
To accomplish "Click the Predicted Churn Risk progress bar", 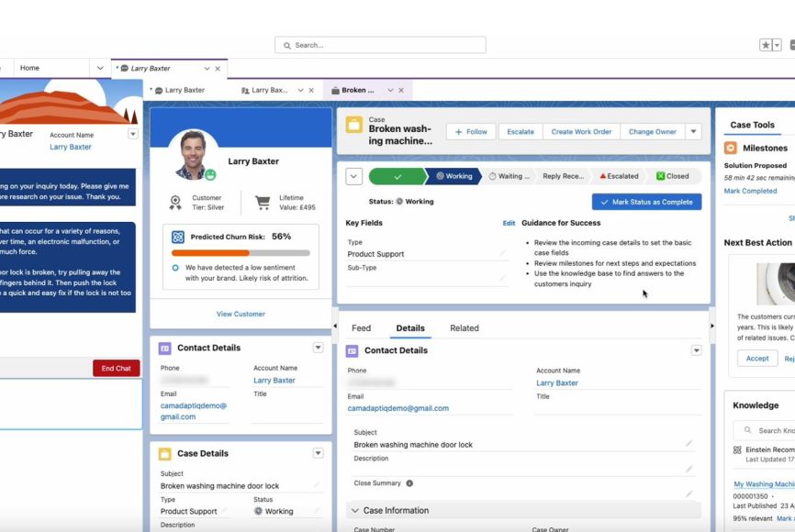I will tap(241, 252).
